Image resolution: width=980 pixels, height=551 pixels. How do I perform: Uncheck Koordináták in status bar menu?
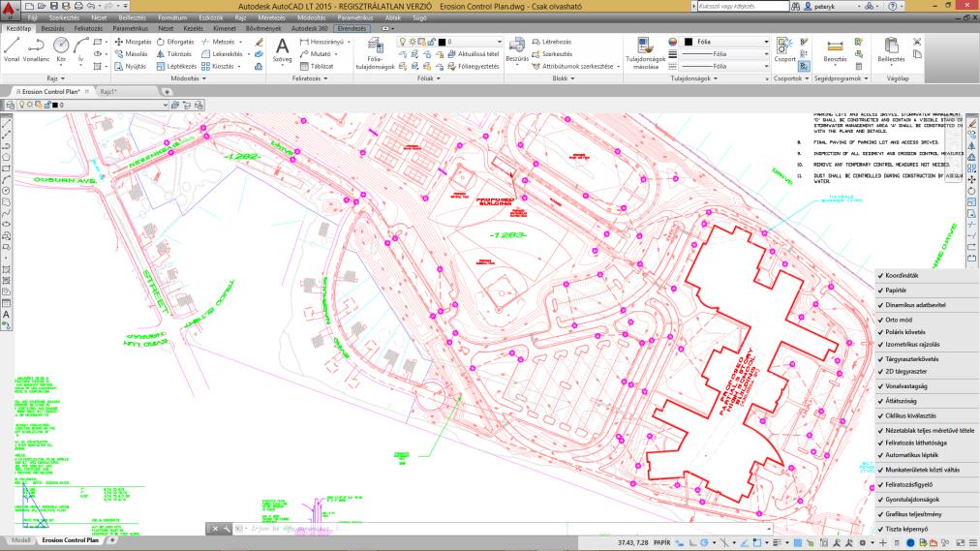click(x=927, y=275)
